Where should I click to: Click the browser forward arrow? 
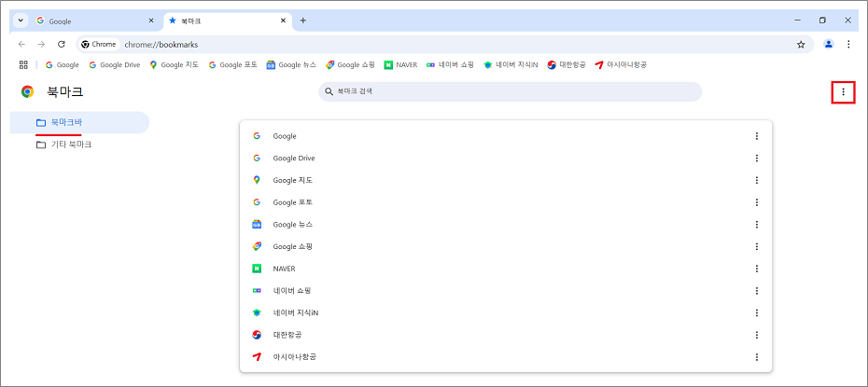pos(41,44)
